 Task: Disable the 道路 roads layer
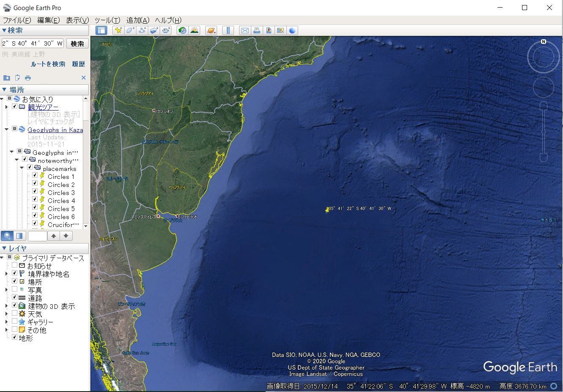click(x=14, y=297)
